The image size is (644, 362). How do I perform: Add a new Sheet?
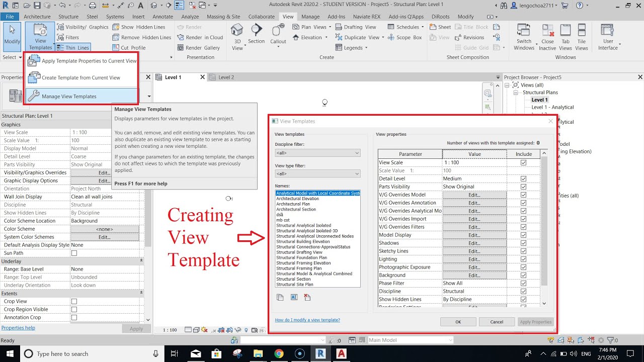click(440, 27)
